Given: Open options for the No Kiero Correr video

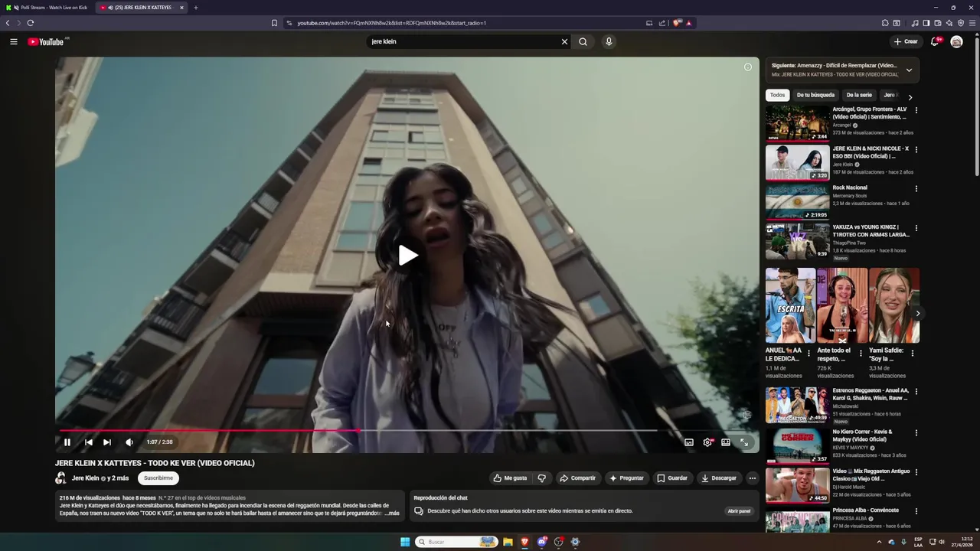Looking at the screenshot, I should click(916, 432).
